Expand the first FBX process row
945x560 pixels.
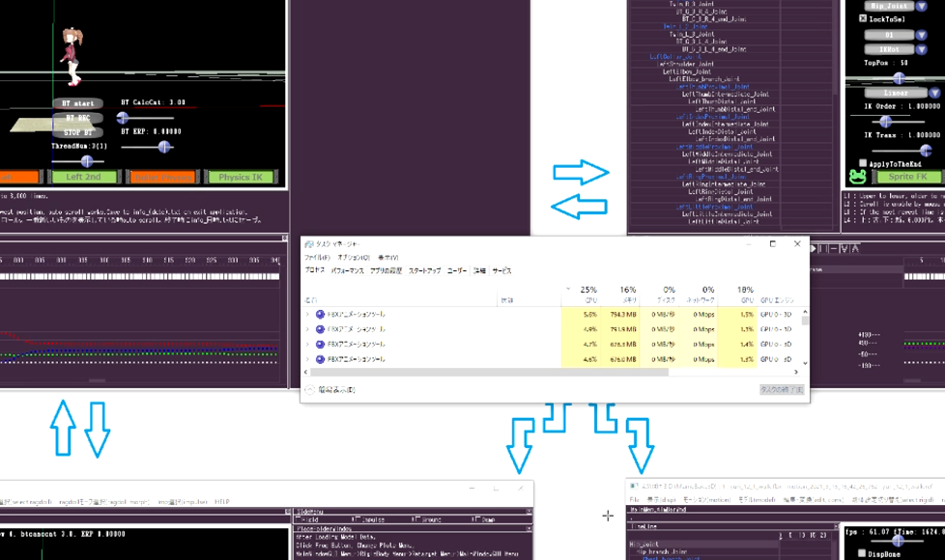tap(308, 315)
